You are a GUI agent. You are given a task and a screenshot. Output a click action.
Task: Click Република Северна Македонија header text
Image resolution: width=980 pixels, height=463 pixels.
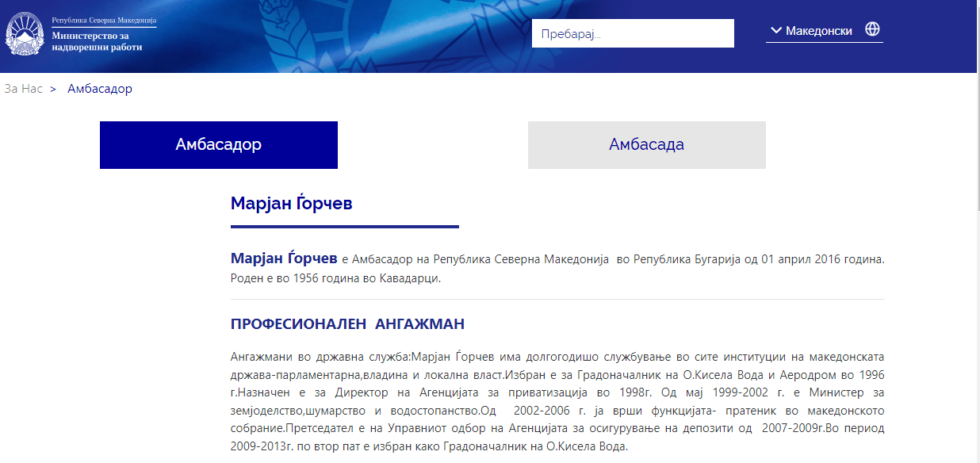click(104, 20)
